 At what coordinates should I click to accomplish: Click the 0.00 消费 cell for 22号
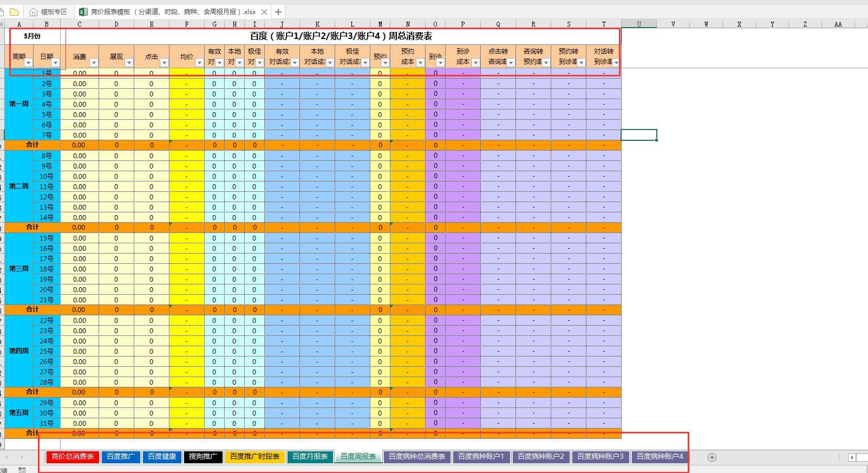[x=80, y=321]
